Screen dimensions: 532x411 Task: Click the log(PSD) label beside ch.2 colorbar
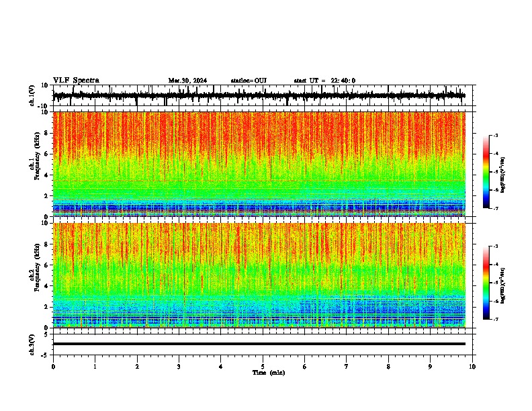tap(502, 285)
